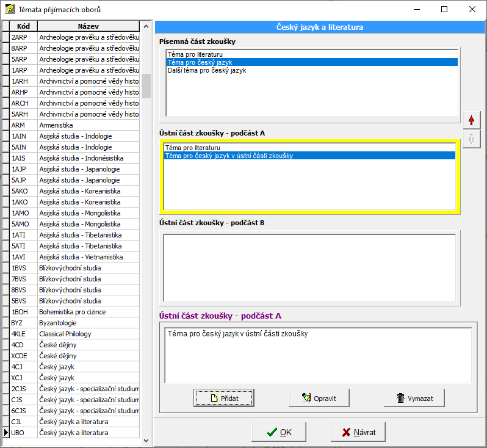Click the Název column header
This screenshot has width=487, height=448.
pos(88,26)
